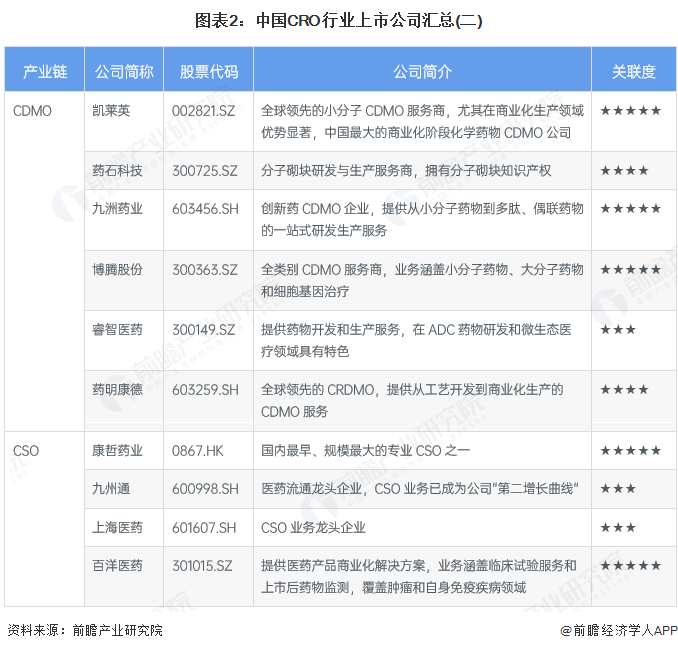The width and height of the screenshot is (678, 651).
Task: Click the source text 前瞻产业研究院
Action: (x=116, y=631)
